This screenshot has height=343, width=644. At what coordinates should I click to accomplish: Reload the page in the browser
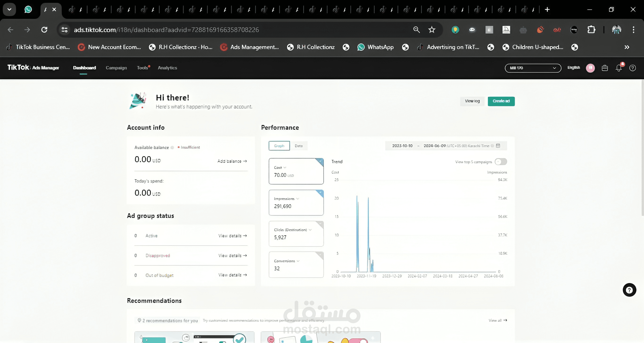44,30
